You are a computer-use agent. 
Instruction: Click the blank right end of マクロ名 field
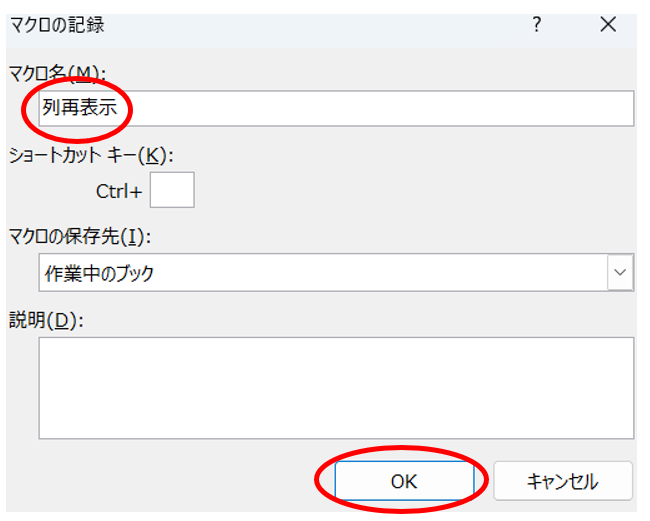(x=580, y=108)
